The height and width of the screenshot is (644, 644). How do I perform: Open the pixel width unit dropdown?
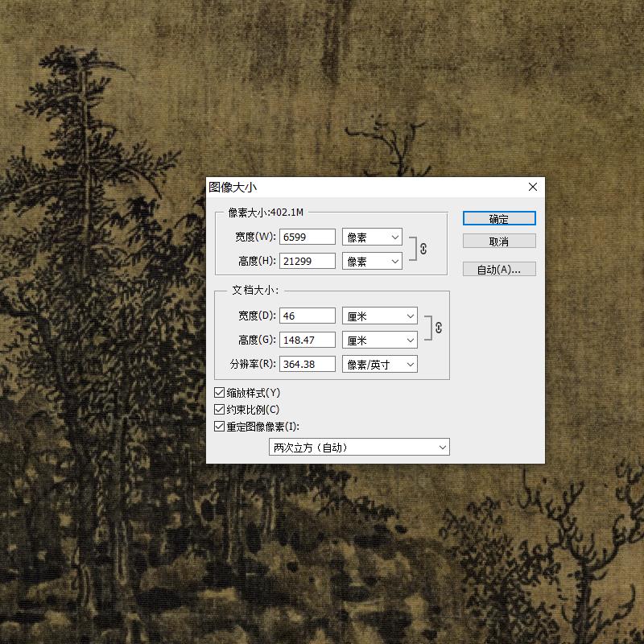(372, 237)
